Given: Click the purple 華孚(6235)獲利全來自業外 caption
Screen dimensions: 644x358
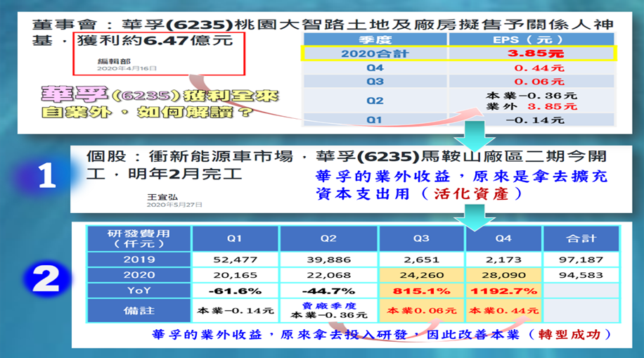Looking at the screenshot, I should [x=158, y=103].
